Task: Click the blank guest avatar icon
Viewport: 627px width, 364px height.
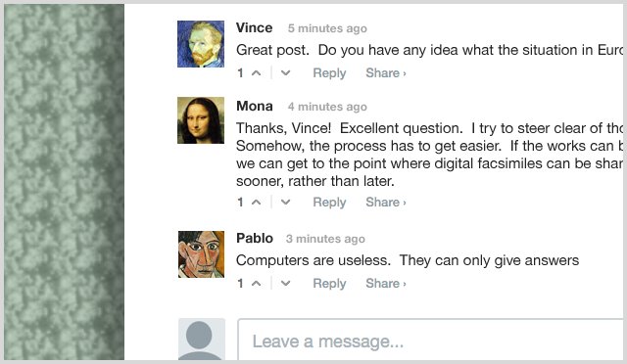Action: click(202, 339)
